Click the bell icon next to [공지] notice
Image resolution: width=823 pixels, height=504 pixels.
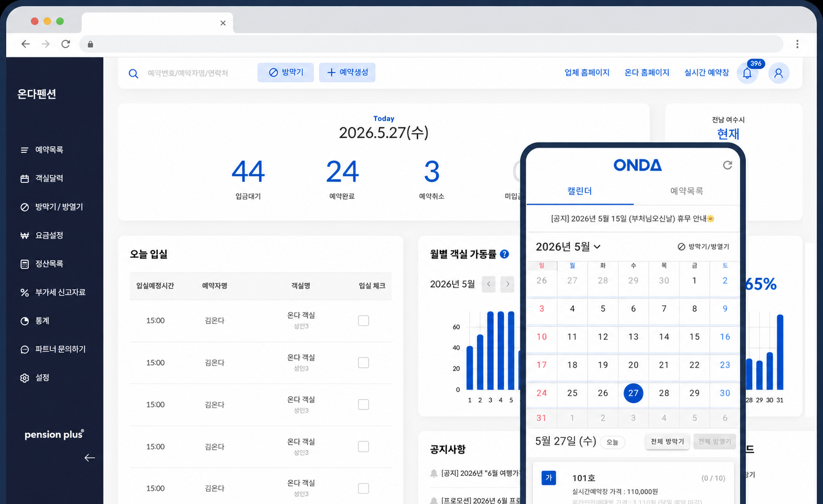pos(434,473)
